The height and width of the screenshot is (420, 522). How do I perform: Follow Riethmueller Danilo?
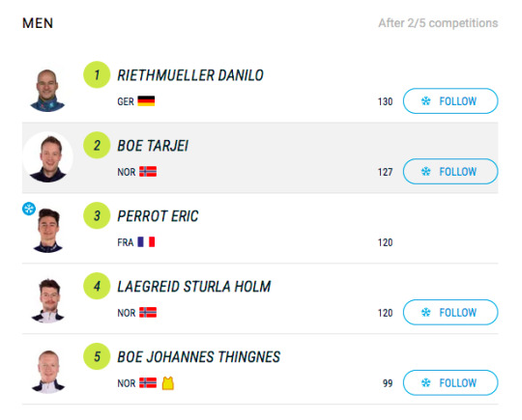point(450,101)
